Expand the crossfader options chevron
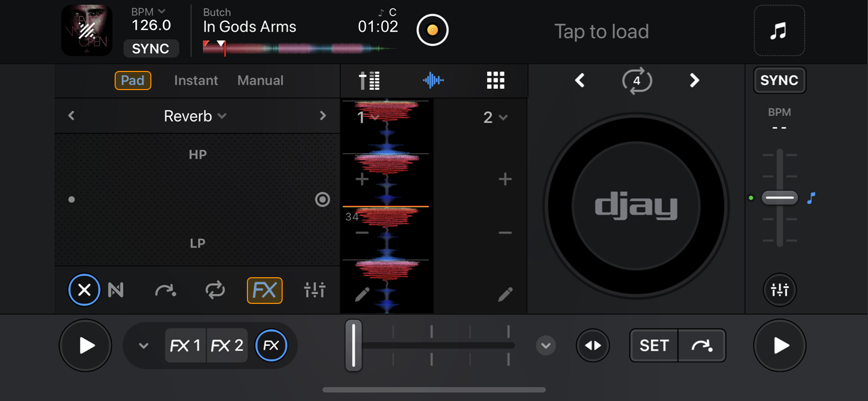The image size is (868, 401). tap(546, 346)
